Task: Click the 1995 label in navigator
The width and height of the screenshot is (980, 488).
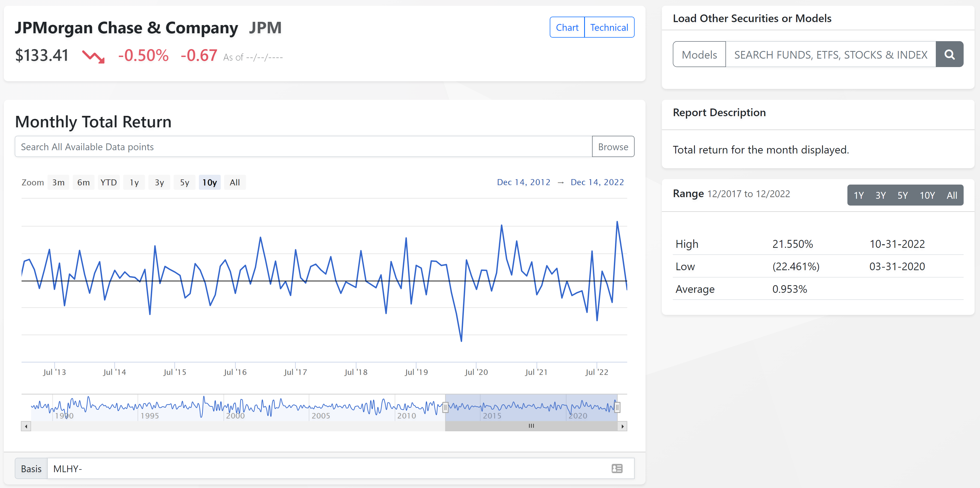Action: tap(150, 416)
